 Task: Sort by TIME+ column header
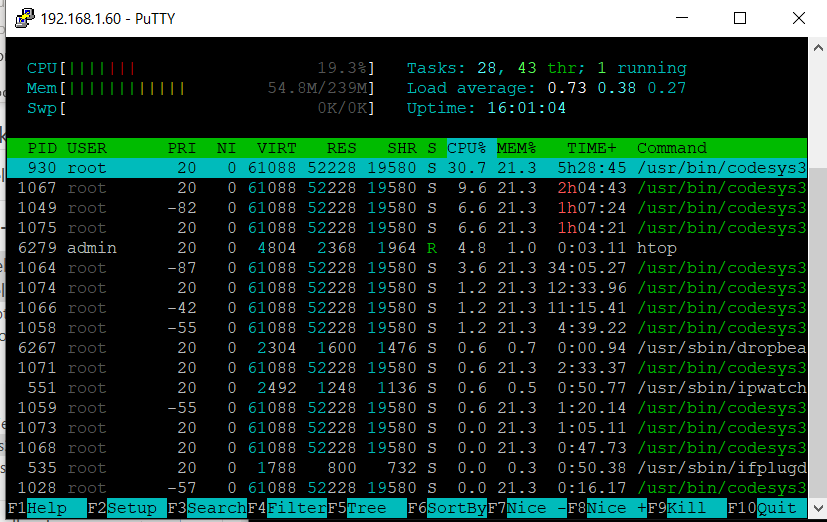pyautogui.click(x=591, y=148)
